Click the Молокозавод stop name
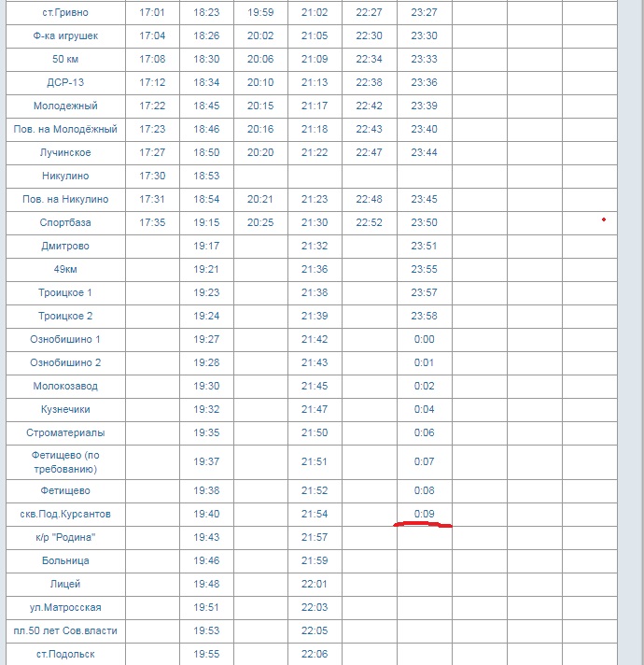 tap(63, 386)
